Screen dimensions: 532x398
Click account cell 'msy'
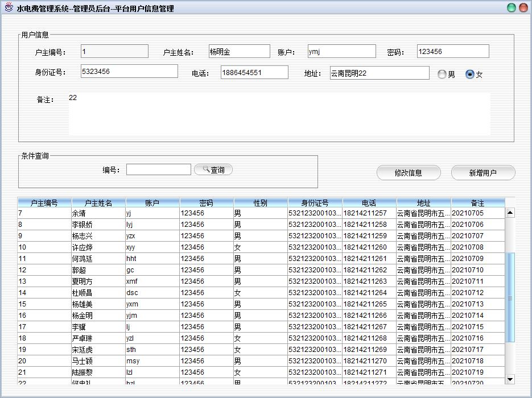[152, 360]
